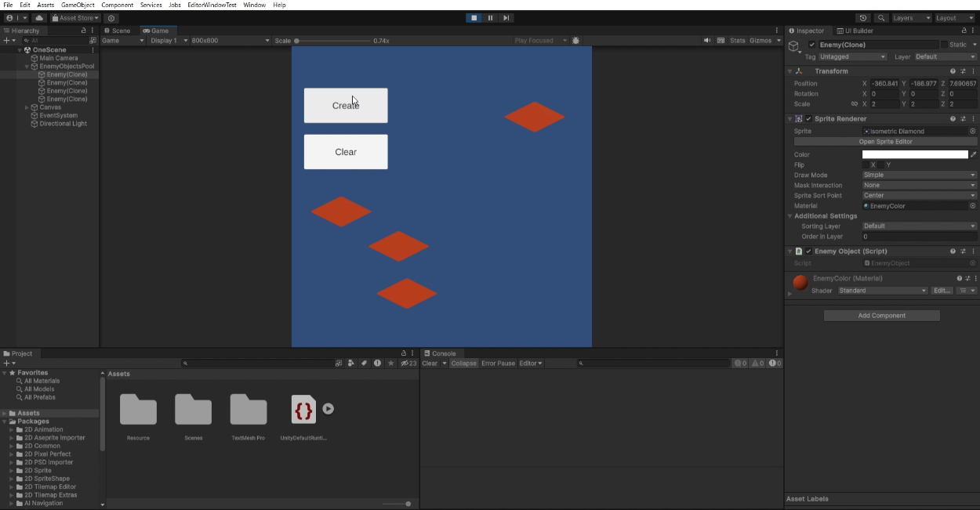
Task: Click the global Search magnifier icon
Action: coord(881,18)
